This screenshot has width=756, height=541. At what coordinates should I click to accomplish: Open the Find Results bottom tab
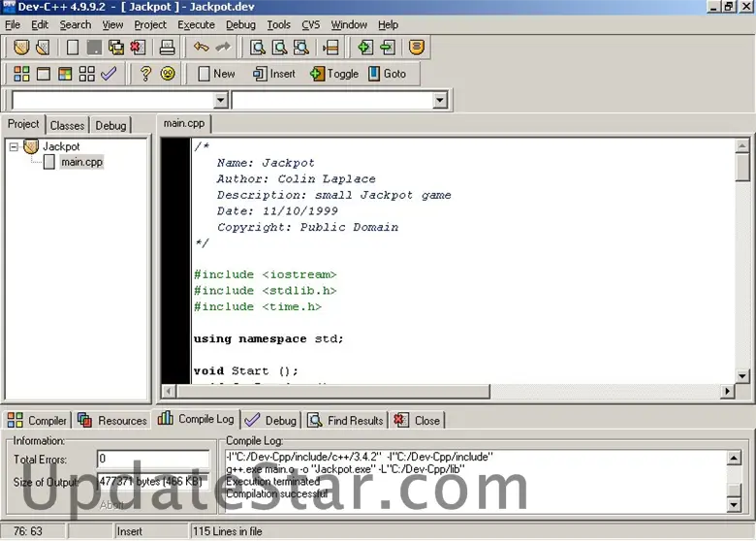(x=345, y=421)
